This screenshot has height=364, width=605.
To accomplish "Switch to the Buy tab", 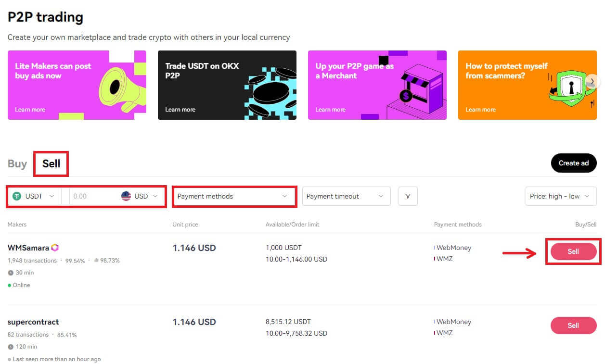I will pyautogui.click(x=17, y=163).
